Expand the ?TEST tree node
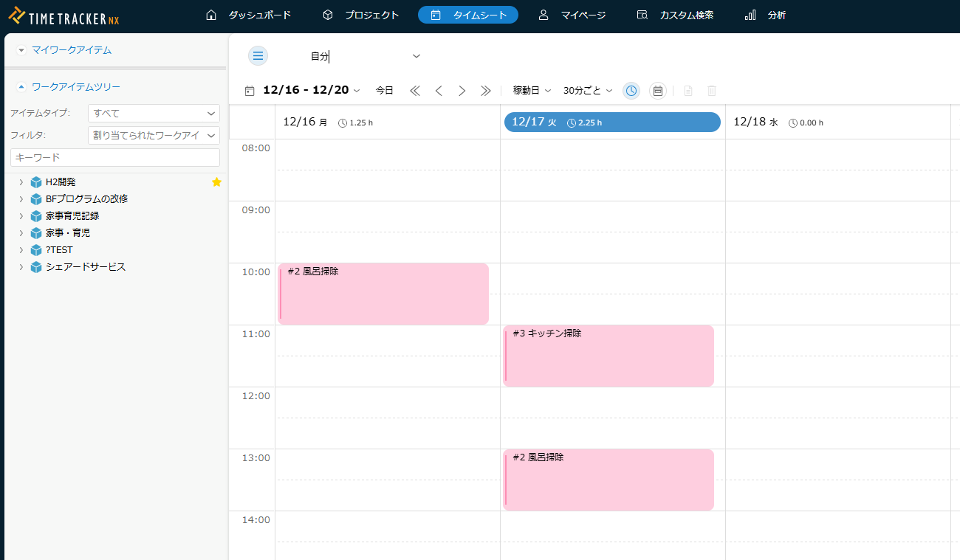 pos(21,250)
